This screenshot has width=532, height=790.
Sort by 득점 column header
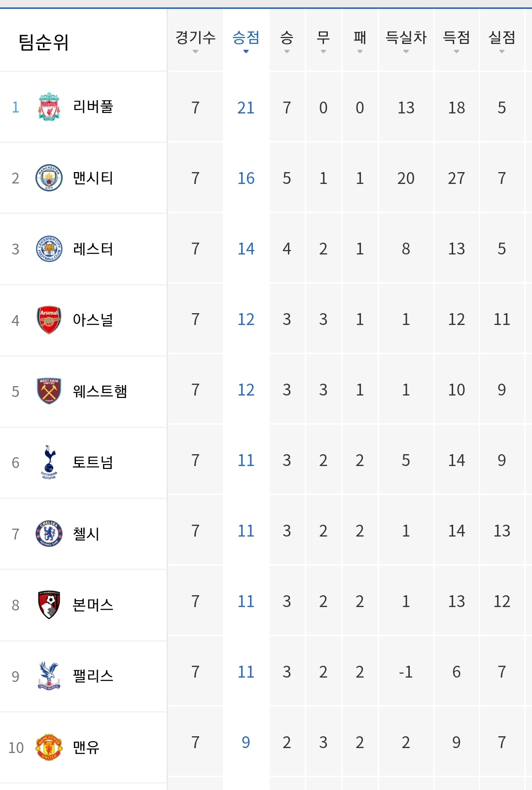[x=456, y=39]
